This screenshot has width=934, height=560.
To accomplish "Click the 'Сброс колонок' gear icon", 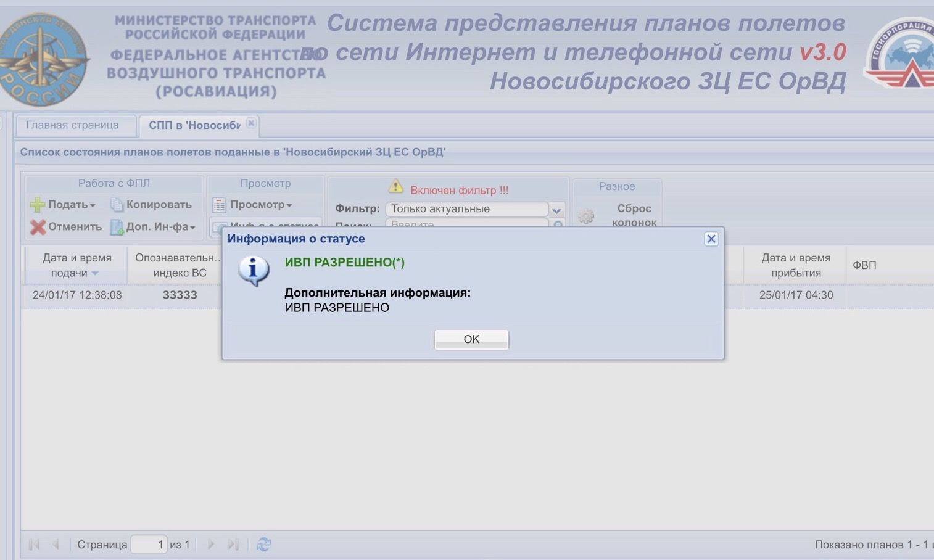I will pyautogui.click(x=586, y=216).
